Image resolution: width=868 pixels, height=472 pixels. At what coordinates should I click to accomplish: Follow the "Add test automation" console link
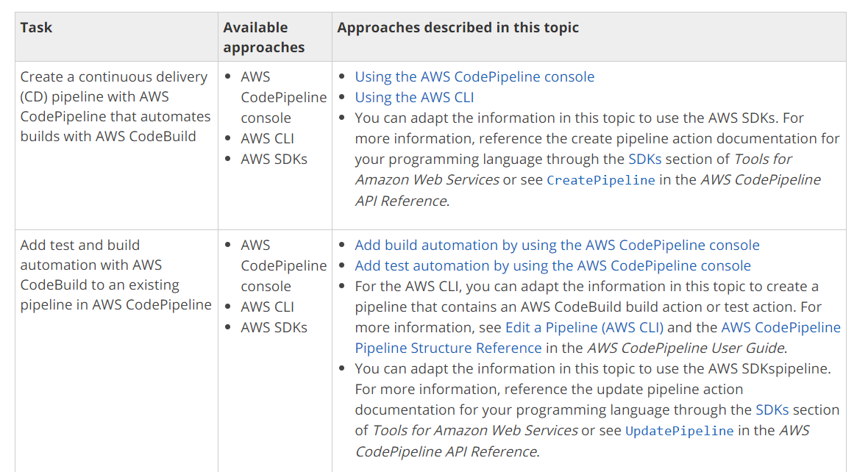click(552, 265)
